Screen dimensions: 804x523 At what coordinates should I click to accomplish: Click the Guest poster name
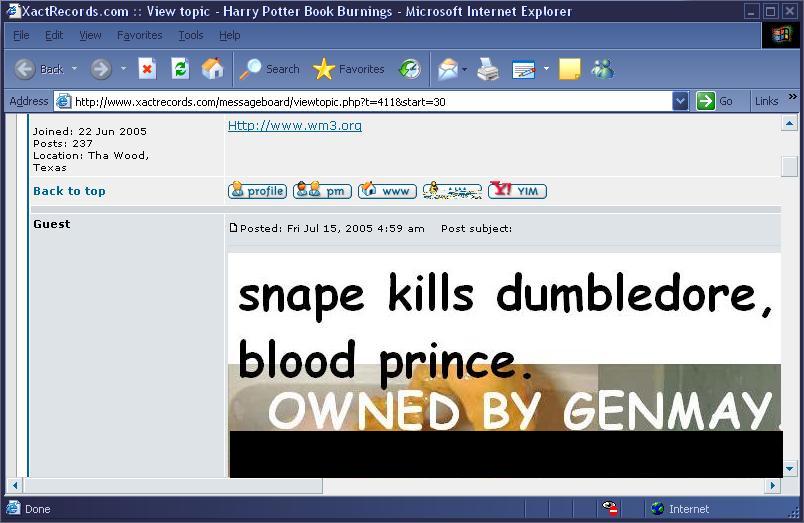pos(52,224)
